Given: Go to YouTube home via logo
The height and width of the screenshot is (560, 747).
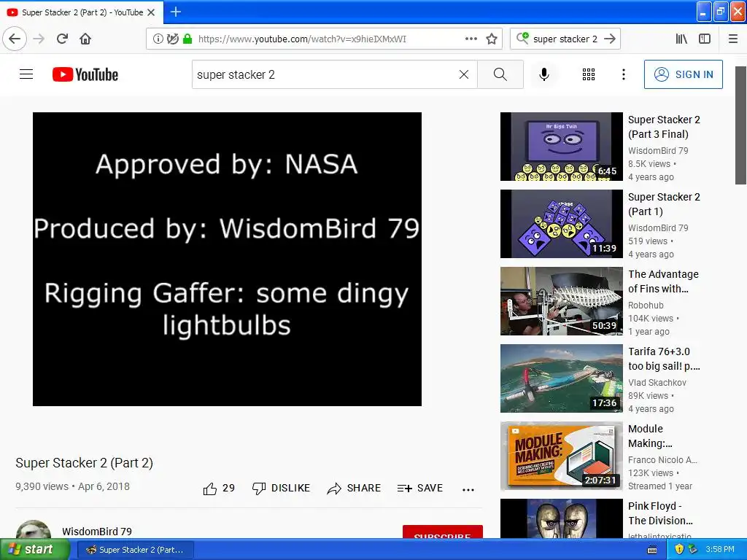Looking at the screenshot, I should (85, 74).
